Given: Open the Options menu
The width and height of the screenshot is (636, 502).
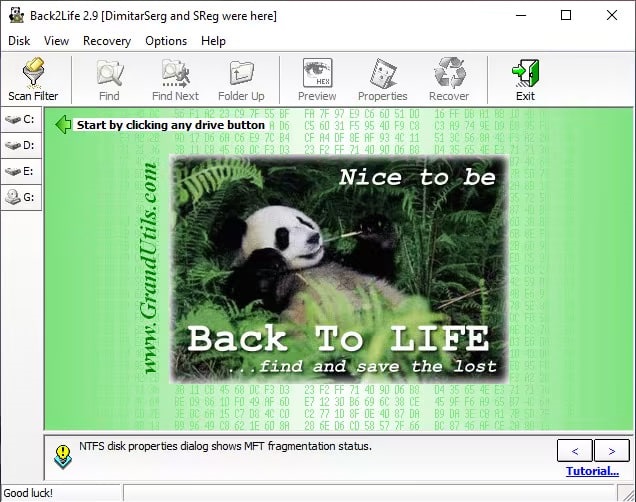Looking at the screenshot, I should pyautogui.click(x=166, y=41).
